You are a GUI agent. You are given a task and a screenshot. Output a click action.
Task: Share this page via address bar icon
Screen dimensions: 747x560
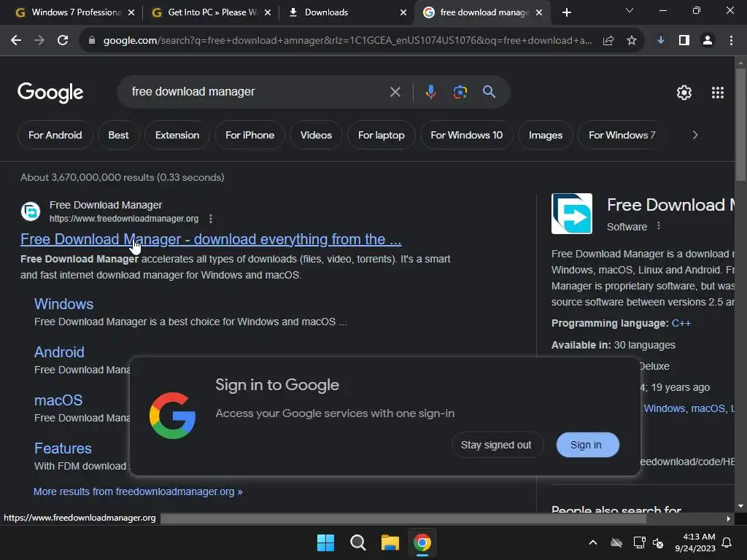[x=608, y=41]
